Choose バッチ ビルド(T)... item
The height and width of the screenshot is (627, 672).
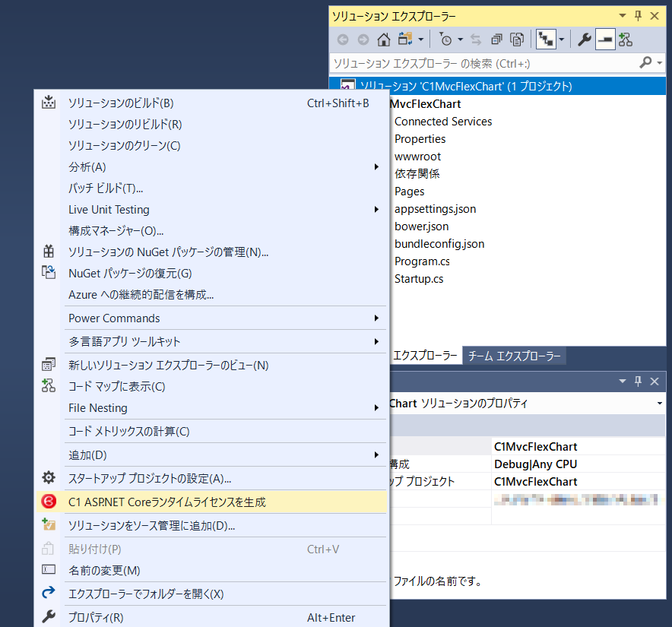(212, 188)
